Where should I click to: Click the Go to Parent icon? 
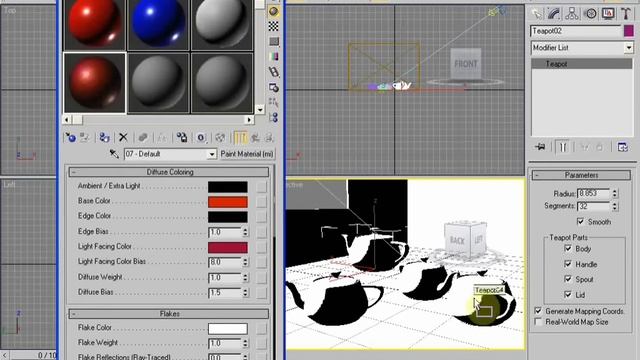[255, 138]
